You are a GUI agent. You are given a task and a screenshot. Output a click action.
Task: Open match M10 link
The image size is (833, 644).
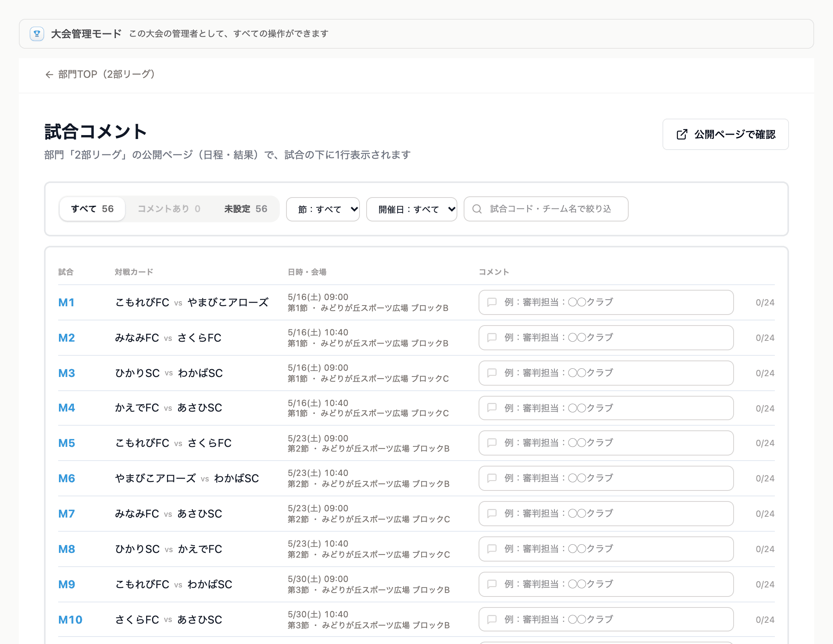coord(70,620)
